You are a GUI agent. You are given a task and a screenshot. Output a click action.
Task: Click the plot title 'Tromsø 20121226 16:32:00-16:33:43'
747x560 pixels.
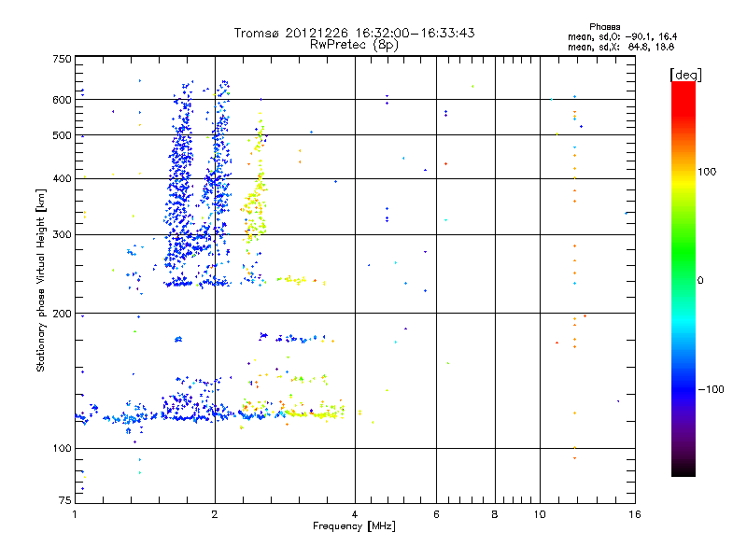pyautogui.click(x=354, y=33)
